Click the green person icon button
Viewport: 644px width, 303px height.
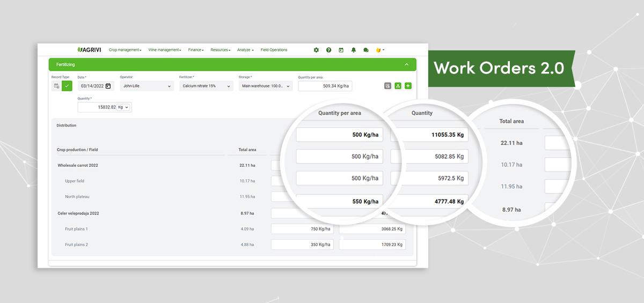pos(398,86)
